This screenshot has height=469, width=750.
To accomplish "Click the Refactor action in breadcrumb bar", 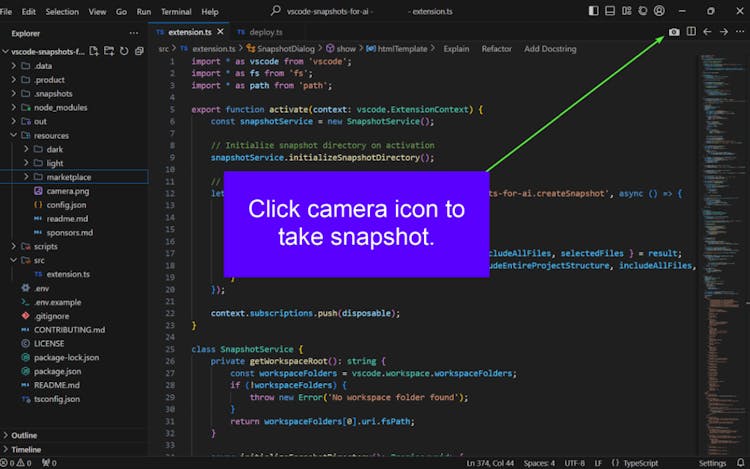I will (x=496, y=48).
